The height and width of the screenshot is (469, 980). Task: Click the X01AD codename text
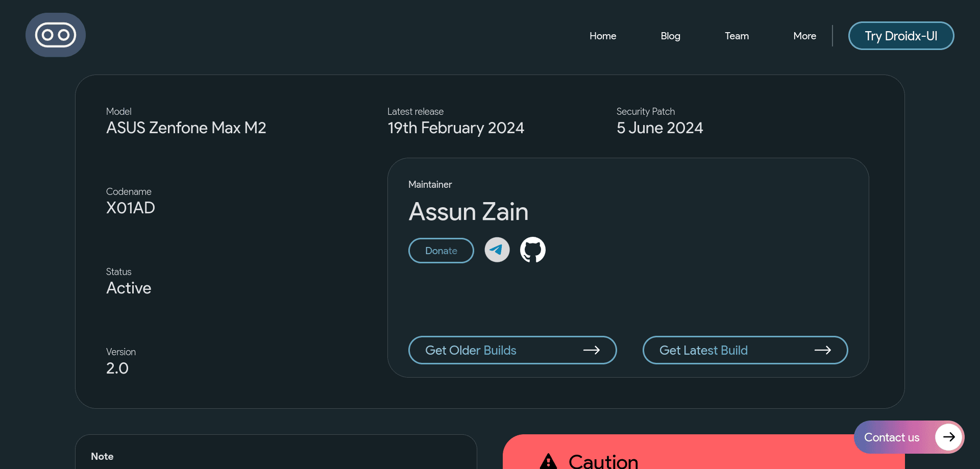pos(131,208)
